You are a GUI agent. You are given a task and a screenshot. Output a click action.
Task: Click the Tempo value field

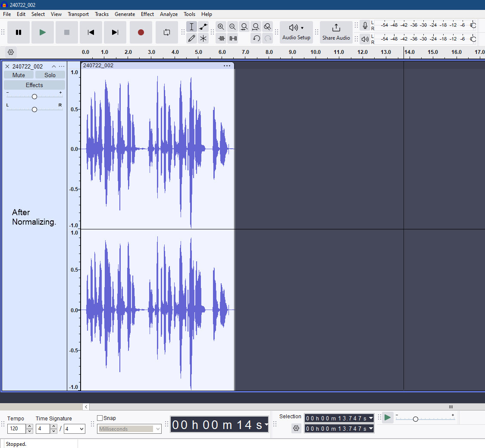pyautogui.click(x=17, y=429)
